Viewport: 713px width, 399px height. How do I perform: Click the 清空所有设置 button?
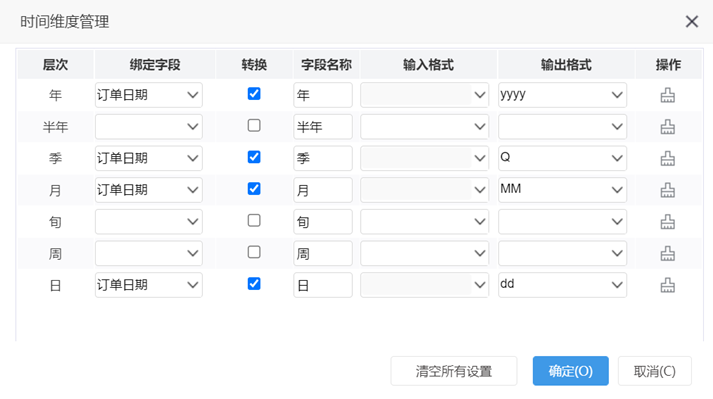pyautogui.click(x=454, y=371)
